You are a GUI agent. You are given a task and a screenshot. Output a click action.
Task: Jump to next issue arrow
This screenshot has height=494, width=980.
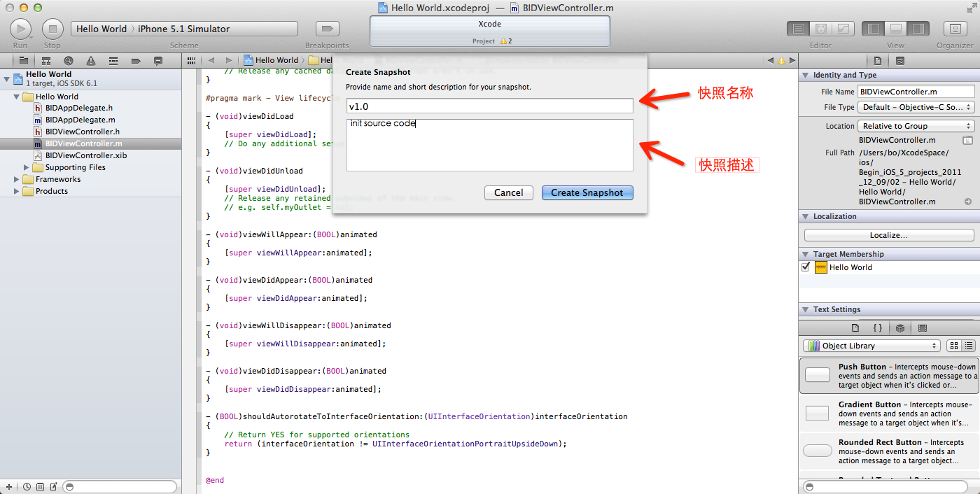coord(791,61)
